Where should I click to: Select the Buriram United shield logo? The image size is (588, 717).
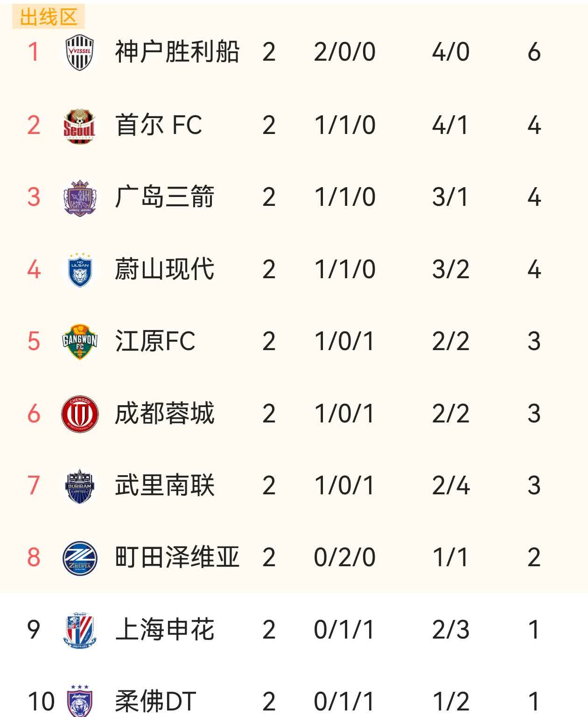(80, 486)
